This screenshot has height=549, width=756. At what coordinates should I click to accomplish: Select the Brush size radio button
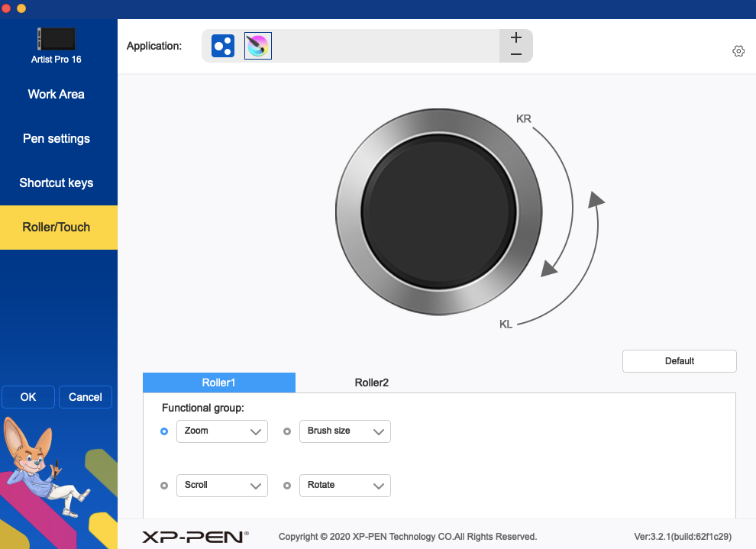pyautogui.click(x=287, y=431)
